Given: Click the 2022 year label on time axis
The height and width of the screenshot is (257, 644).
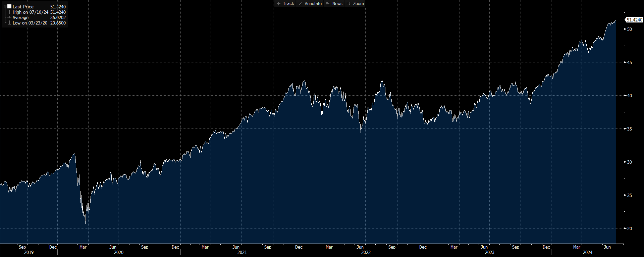Looking at the screenshot, I should pyautogui.click(x=366, y=252).
